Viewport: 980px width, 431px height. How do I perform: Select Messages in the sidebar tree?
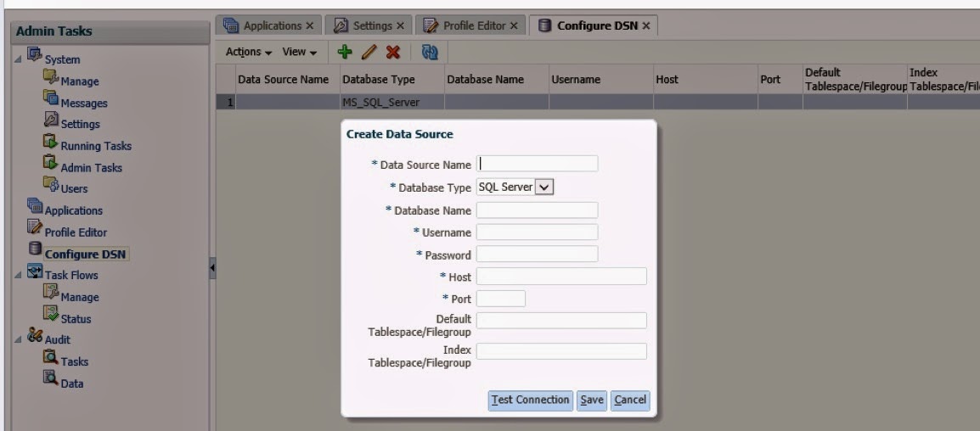pos(84,103)
